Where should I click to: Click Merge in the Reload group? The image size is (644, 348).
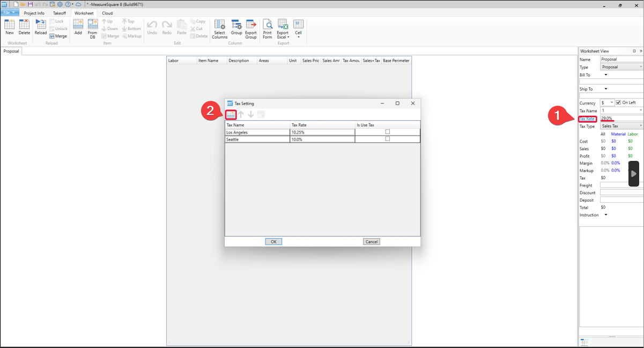[x=58, y=36]
